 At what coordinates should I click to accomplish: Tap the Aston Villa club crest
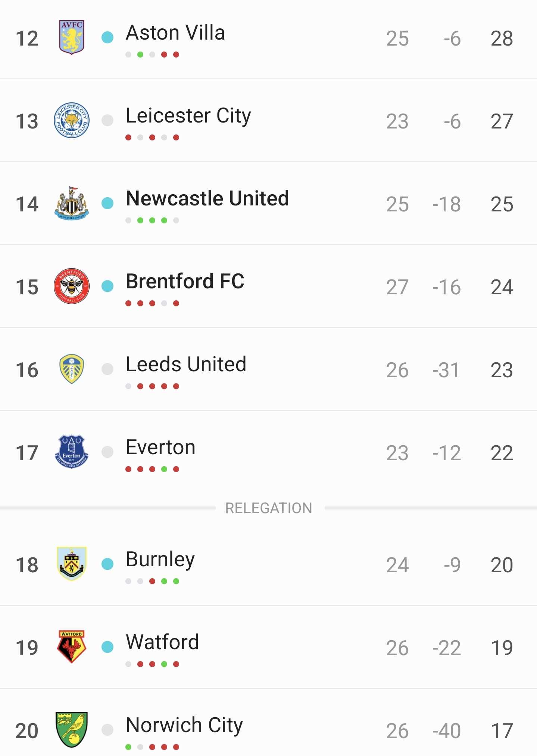pyautogui.click(x=72, y=37)
